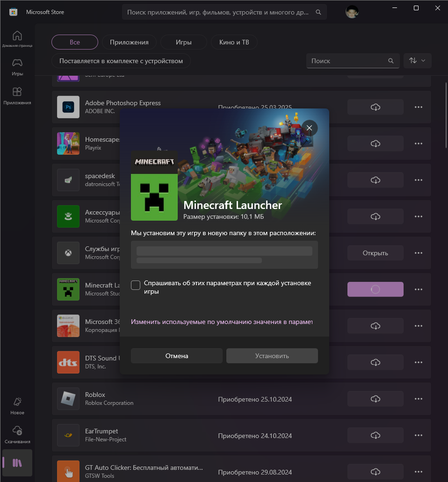Open more options for Homescapes

pyautogui.click(x=419, y=144)
